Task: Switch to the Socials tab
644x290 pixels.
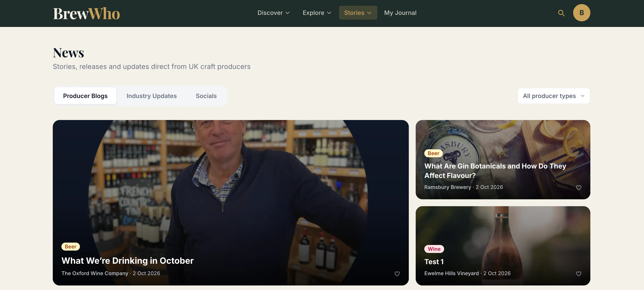Action: point(206,96)
